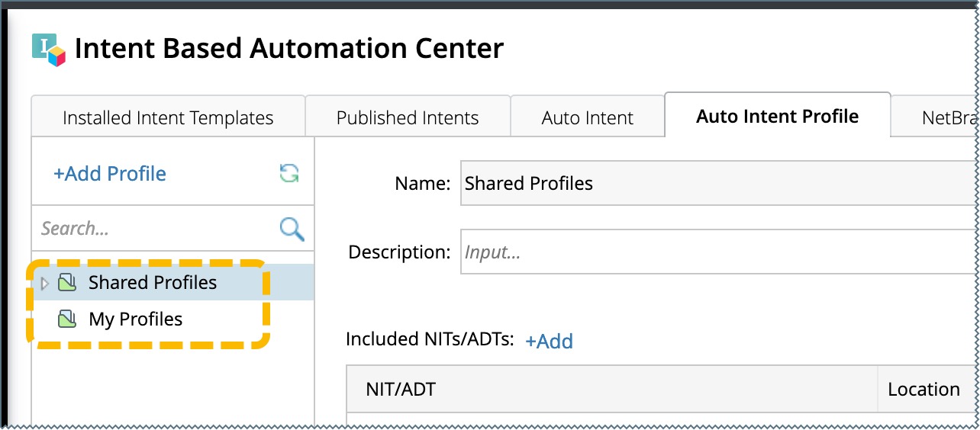This screenshot has width=980, height=430.
Task: Open the Published Intents tab
Action: 408,118
